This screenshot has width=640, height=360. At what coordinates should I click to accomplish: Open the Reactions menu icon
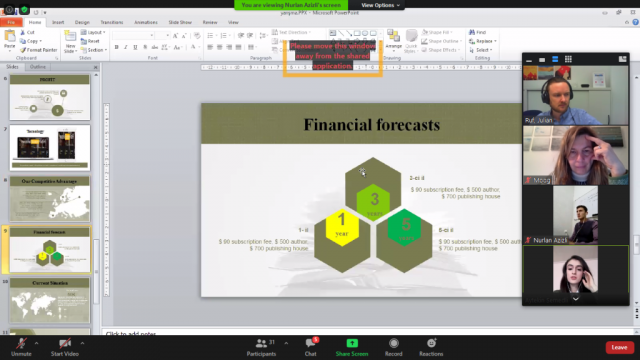431,343
